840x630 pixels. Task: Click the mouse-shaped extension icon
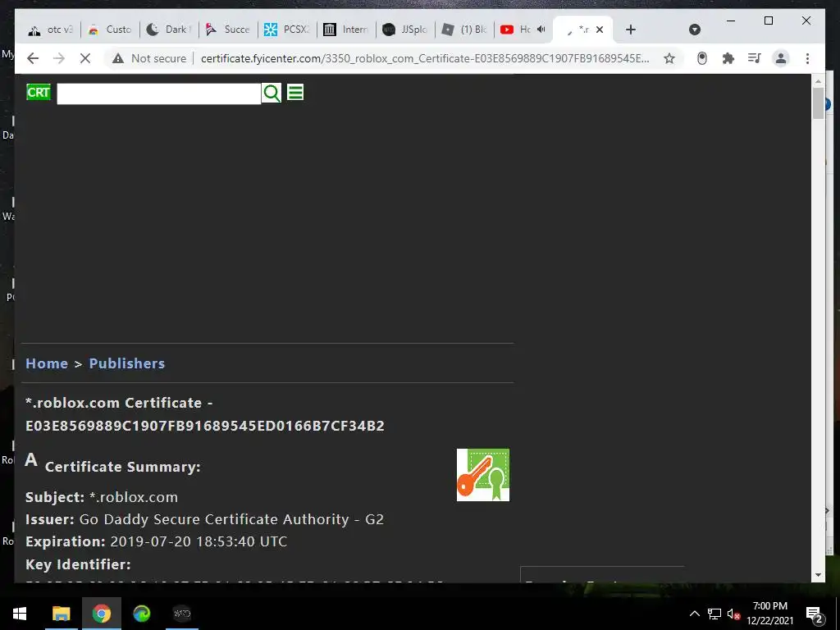702,58
